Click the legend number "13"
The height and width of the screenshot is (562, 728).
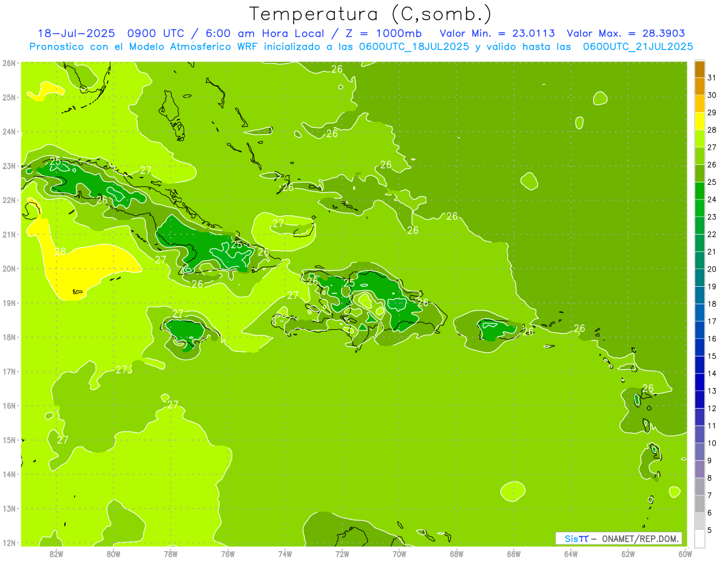[x=712, y=391]
